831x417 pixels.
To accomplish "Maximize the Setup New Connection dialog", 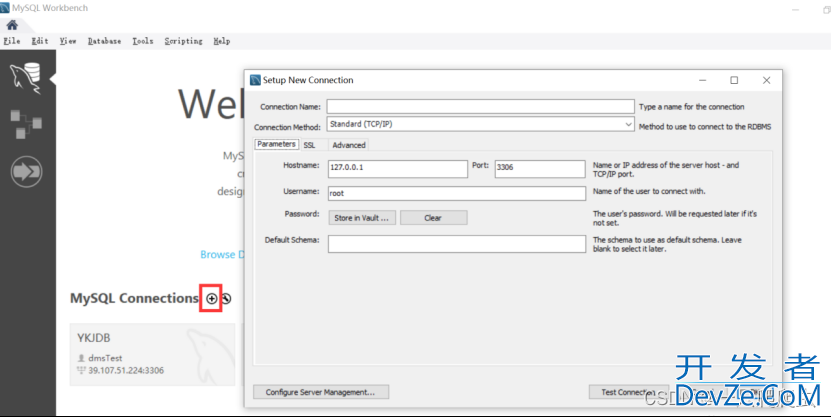I will click(x=734, y=80).
